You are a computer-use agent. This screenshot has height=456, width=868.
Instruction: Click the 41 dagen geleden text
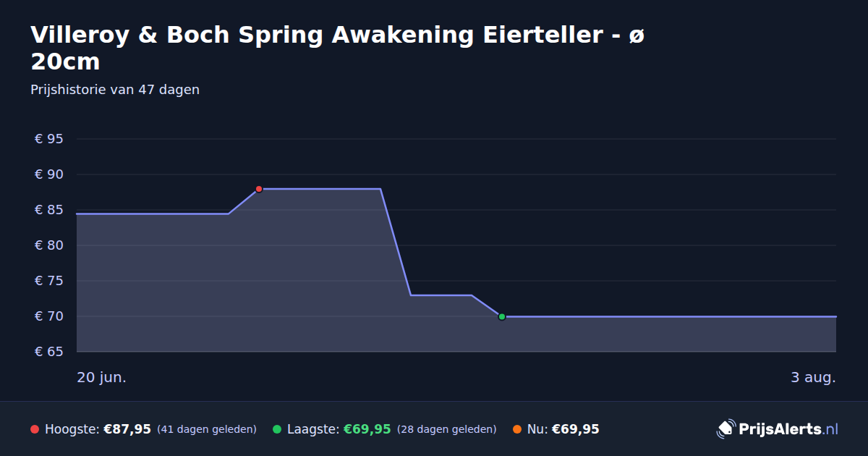207,429
